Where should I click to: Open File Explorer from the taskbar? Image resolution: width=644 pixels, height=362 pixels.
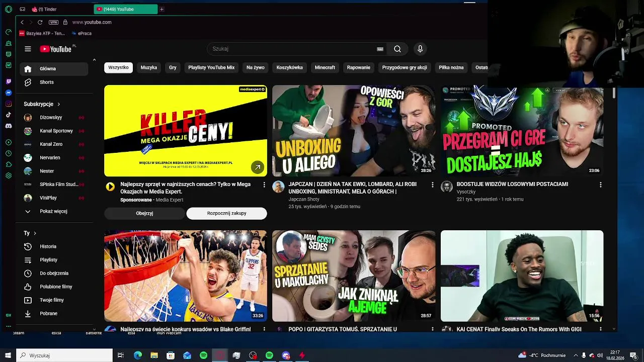[154, 355]
